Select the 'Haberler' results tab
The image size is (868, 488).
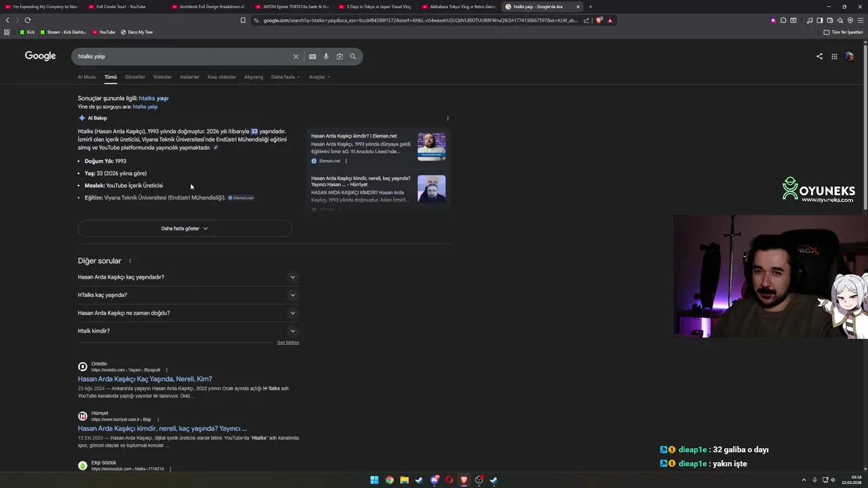(x=189, y=77)
